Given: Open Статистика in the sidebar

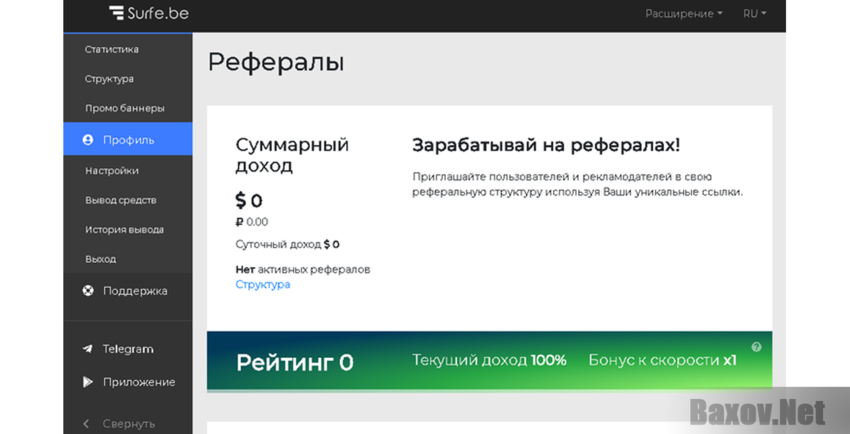Looking at the screenshot, I should point(112,49).
